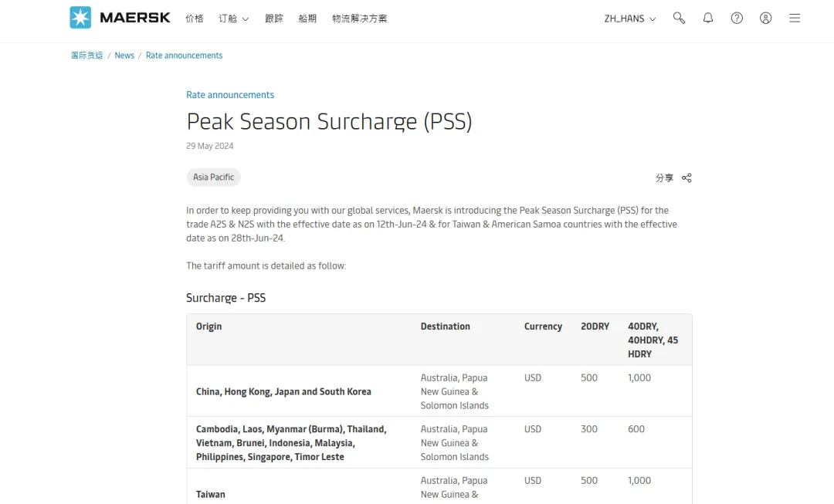Click the MAERSK wordmark text

(135, 18)
